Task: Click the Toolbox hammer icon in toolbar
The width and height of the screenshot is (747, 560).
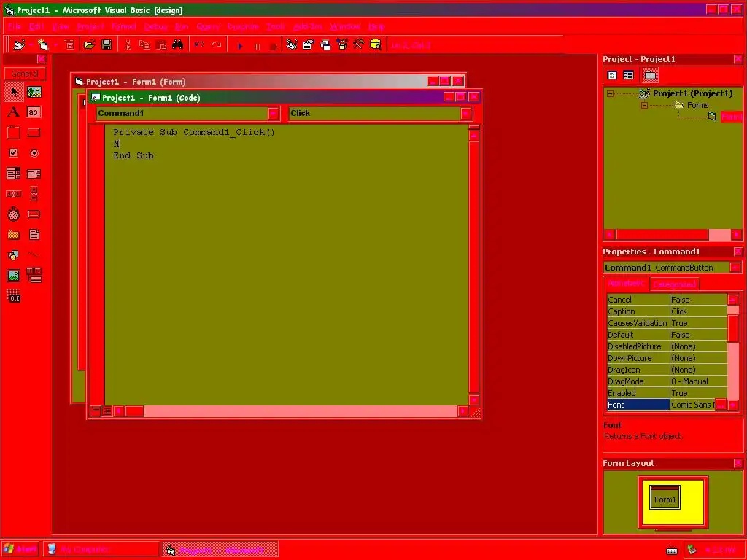Action: pyautogui.click(x=359, y=44)
